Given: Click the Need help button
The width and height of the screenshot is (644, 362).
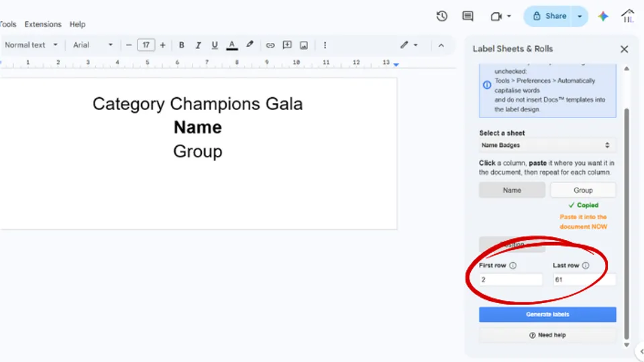Looking at the screenshot, I should tap(547, 335).
